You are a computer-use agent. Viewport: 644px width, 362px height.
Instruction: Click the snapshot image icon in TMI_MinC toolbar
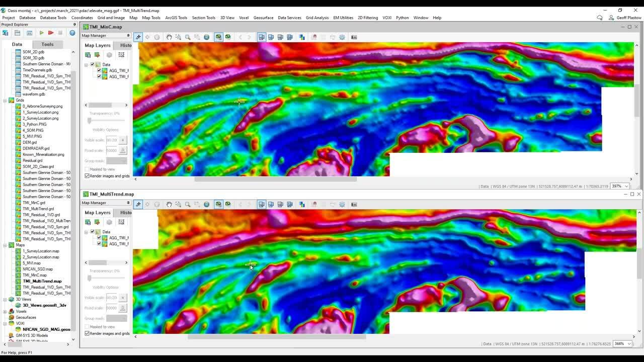point(354,37)
